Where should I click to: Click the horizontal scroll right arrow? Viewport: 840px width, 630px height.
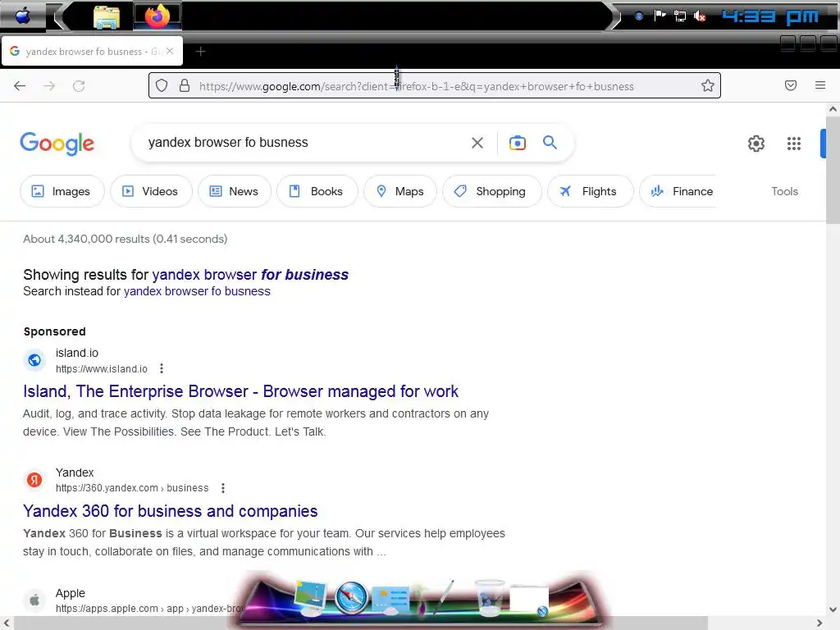tap(819, 623)
